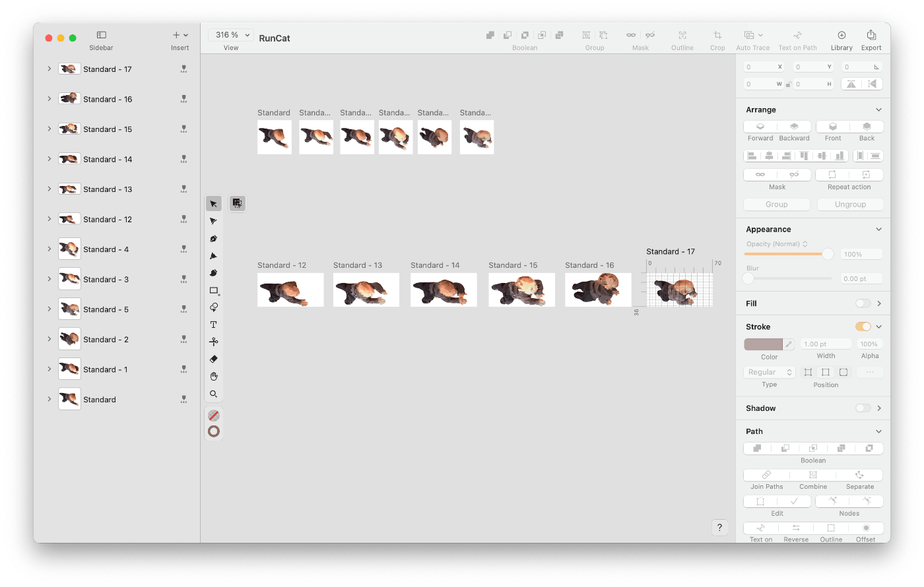This screenshot has height=587, width=924.
Task: Select the Pen tool
Action: [x=213, y=238]
